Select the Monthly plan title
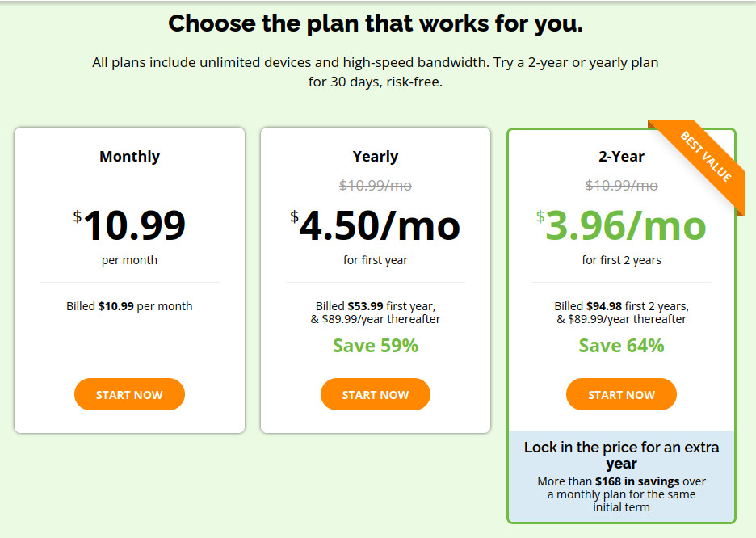This screenshot has height=538, width=756. tap(129, 156)
